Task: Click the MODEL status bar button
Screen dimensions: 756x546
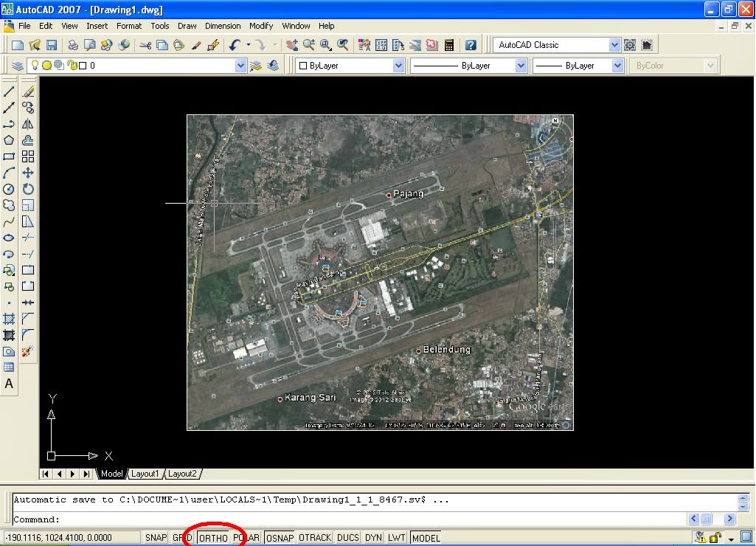Action: pos(426,537)
